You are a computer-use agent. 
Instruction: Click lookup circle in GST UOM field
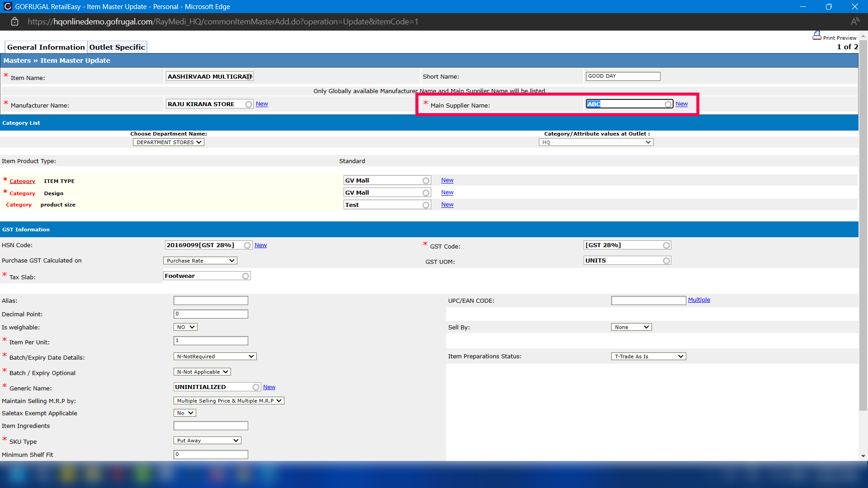[x=666, y=261]
